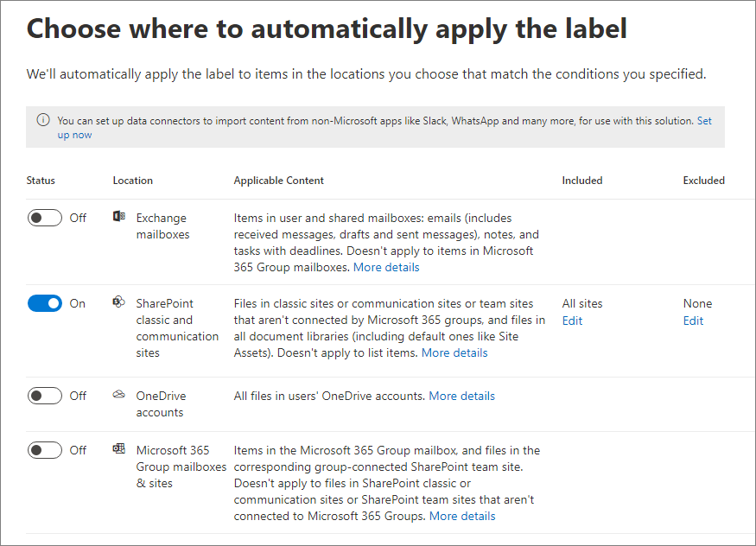Click the Status column header
The width and height of the screenshot is (756, 546).
point(40,180)
